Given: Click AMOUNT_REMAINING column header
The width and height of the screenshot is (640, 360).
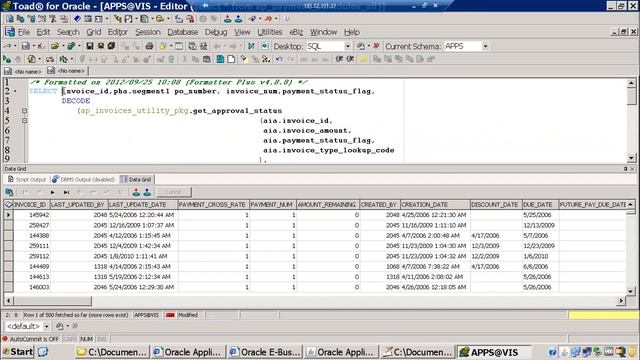Looking at the screenshot, I should 328,204.
